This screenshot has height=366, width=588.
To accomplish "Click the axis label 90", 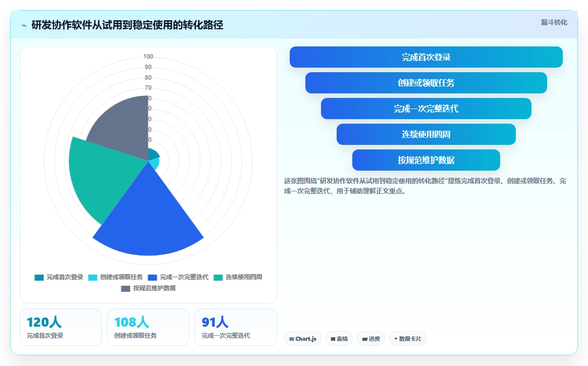I will (148, 67).
